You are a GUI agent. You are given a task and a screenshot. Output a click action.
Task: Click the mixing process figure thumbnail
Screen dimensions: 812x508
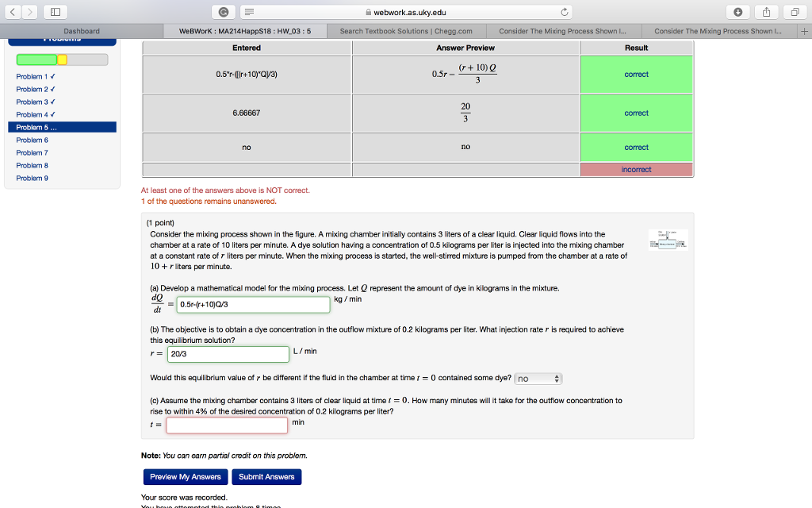coord(667,239)
